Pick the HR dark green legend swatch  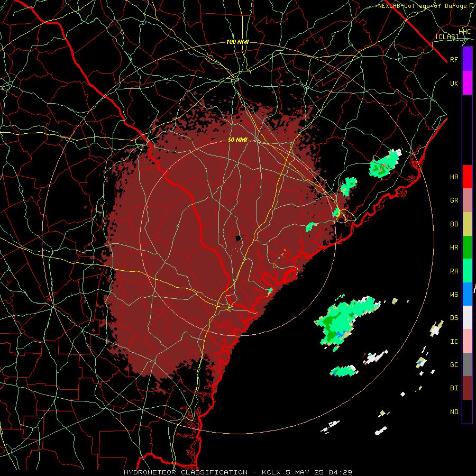coord(467,248)
